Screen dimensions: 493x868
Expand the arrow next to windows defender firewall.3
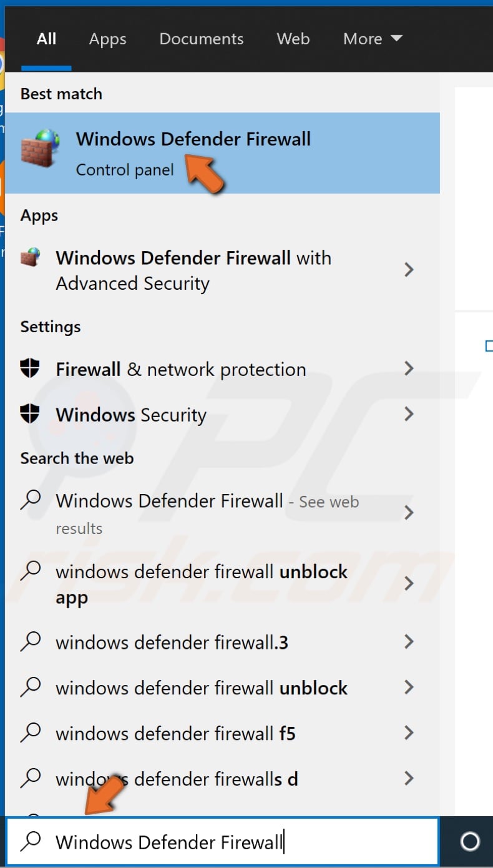coord(409,642)
